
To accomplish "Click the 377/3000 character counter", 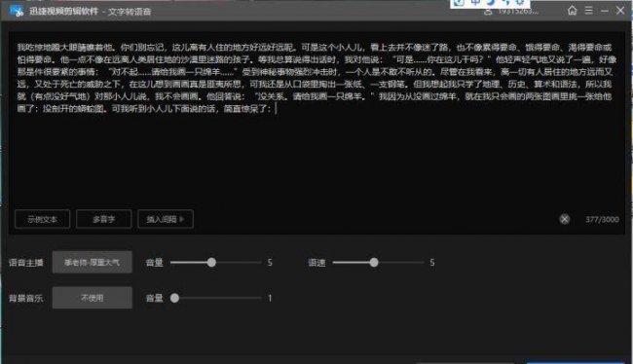I will pos(602,220).
